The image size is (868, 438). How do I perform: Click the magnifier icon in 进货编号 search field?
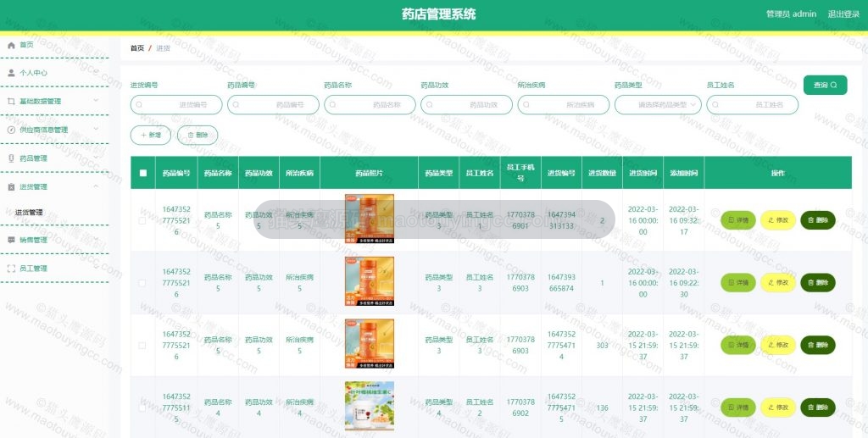(139, 104)
